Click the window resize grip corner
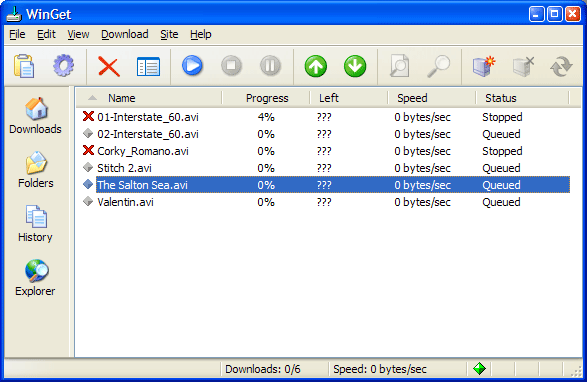Viewport: 587px width, 382px height. (x=576, y=370)
